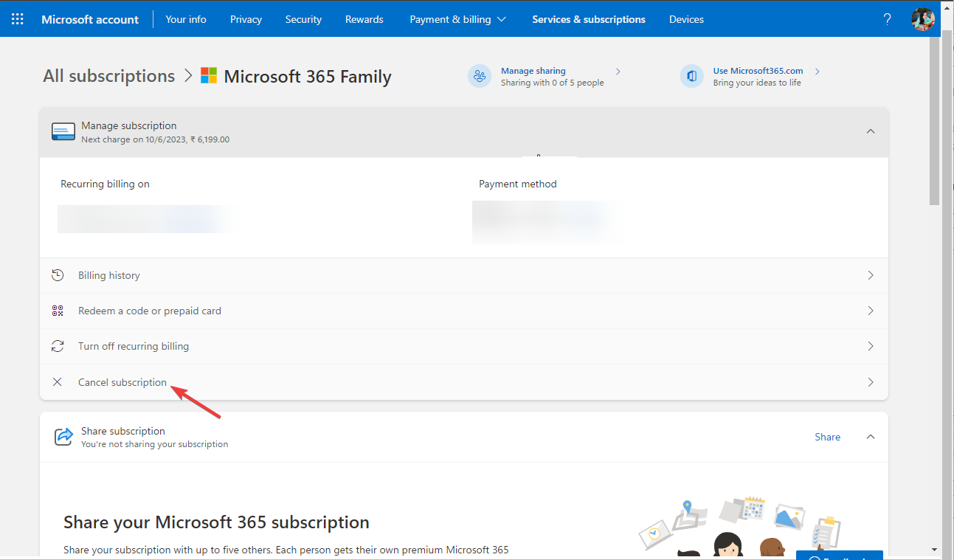954x560 pixels.
Task: Go back to All subscriptions breadcrumb
Action: (x=109, y=76)
